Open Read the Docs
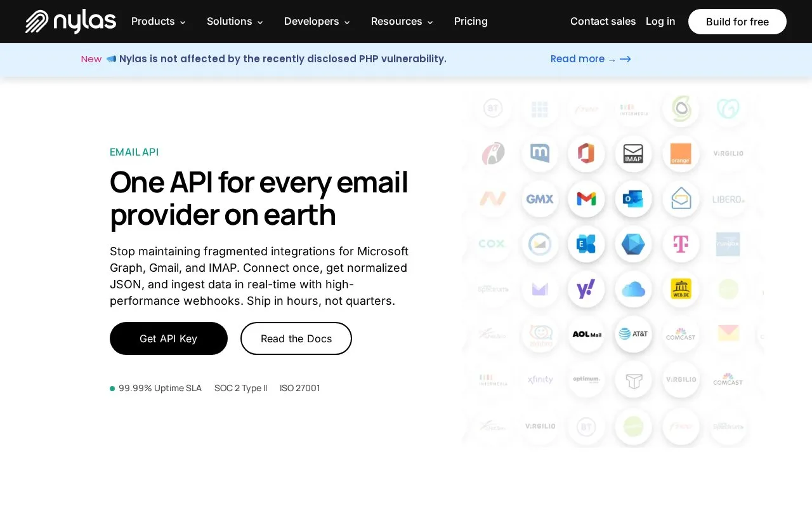812x508 pixels. point(296,338)
